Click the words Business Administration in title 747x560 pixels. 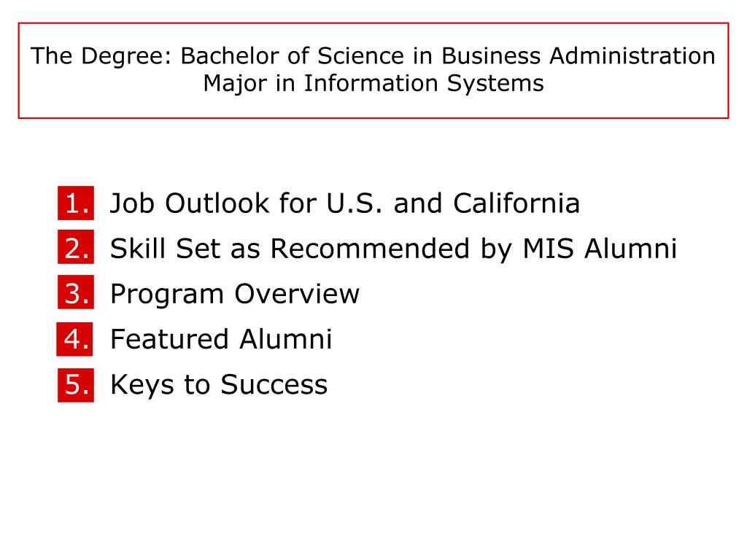pyautogui.click(x=578, y=55)
